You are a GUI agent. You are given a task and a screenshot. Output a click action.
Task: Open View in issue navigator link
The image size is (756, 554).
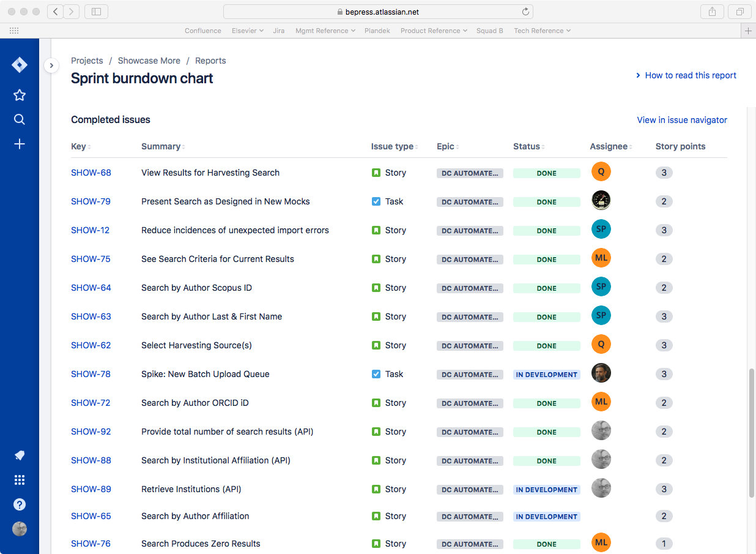[682, 120]
